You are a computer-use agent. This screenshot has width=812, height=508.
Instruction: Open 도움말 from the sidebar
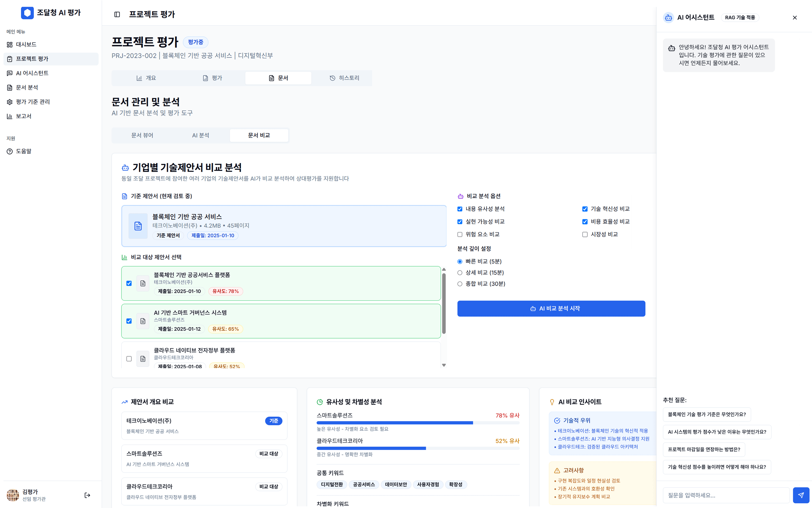(x=23, y=151)
